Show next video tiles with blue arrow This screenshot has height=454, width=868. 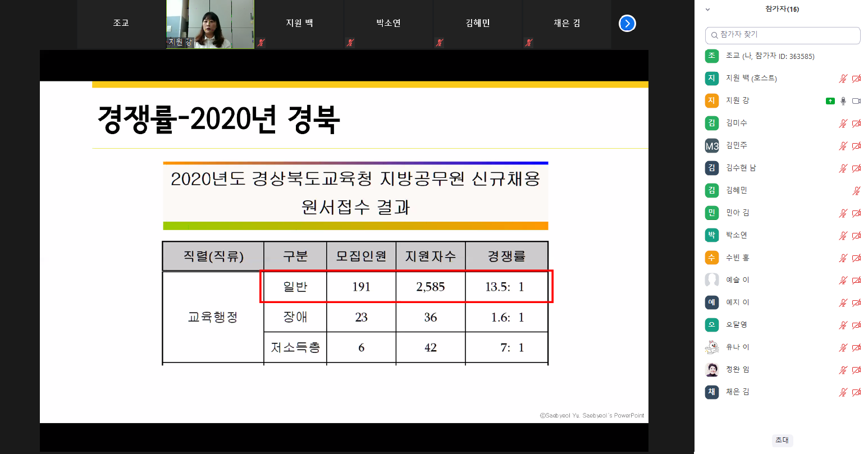tap(627, 24)
